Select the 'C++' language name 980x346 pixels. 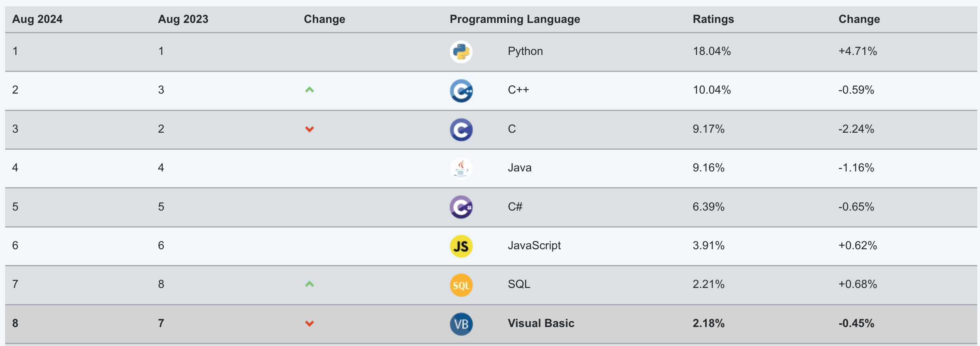point(518,90)
